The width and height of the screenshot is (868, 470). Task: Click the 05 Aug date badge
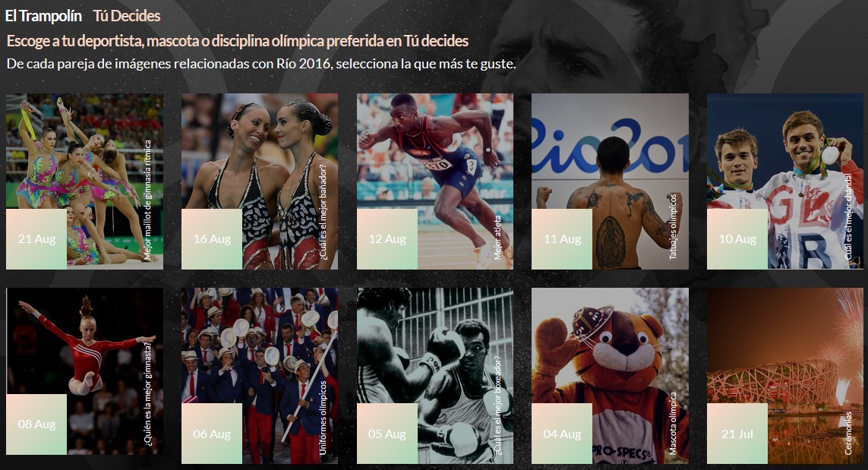point(387,434)
